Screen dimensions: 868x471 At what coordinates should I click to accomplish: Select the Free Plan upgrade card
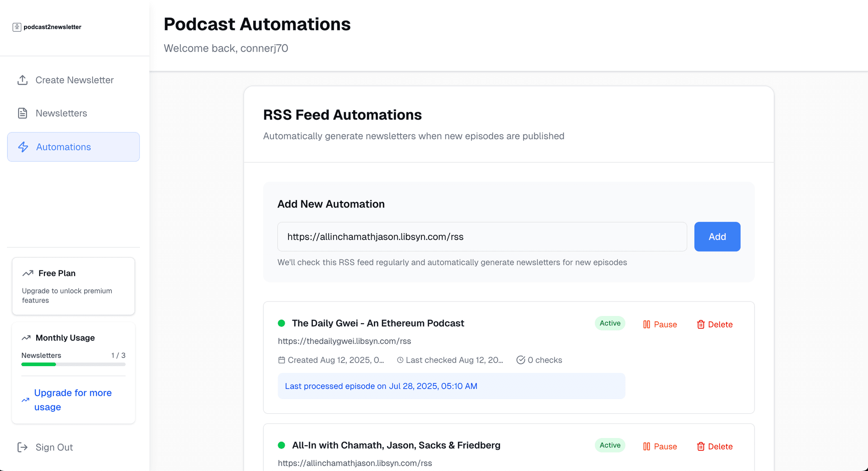click(x=73, y=286)
